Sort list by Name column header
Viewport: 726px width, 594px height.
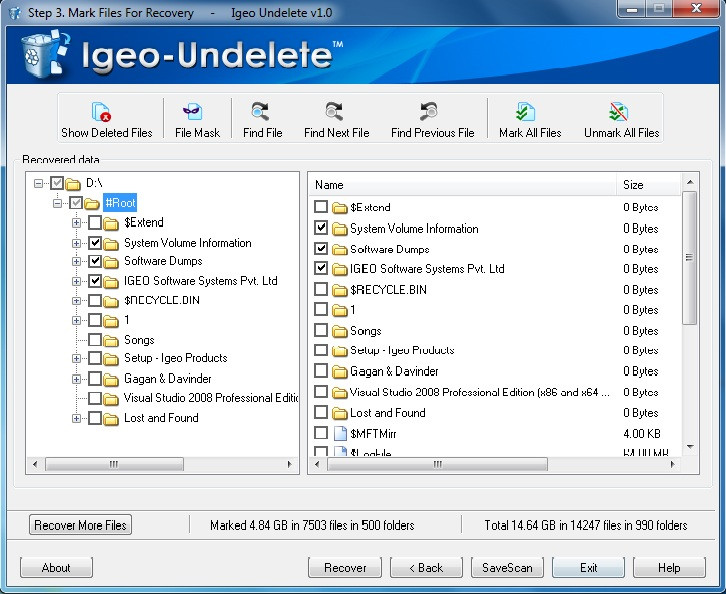tap(463, 185)
